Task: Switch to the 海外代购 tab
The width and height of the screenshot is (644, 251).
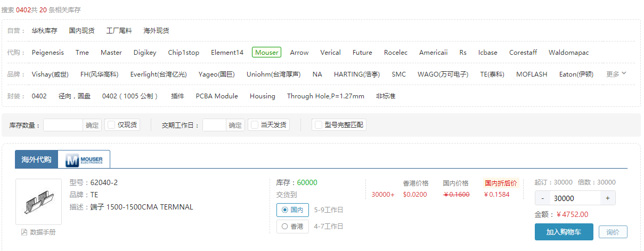Action: point(36,160)
